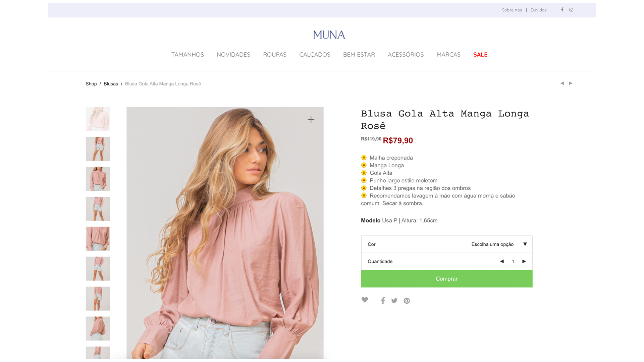
Task: Decrease the Quantidade using the left stepper arrow
Action: (502, 261)
